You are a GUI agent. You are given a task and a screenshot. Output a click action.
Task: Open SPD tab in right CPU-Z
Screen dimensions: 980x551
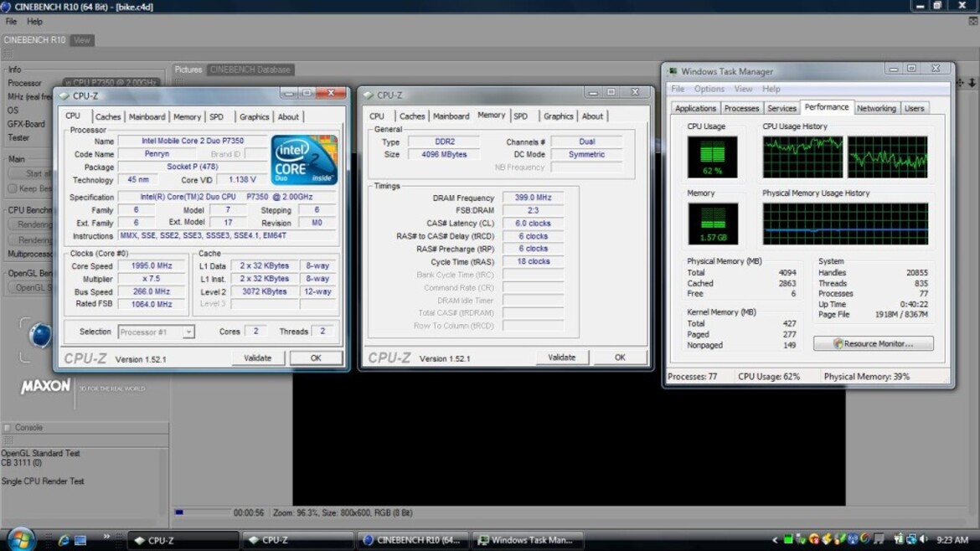point(521,116)
